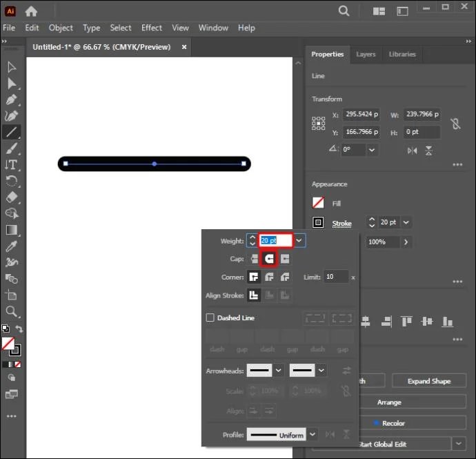Choose Miter Join corner
The width and height of the screenshot is (476, 459).
point(254,277)
